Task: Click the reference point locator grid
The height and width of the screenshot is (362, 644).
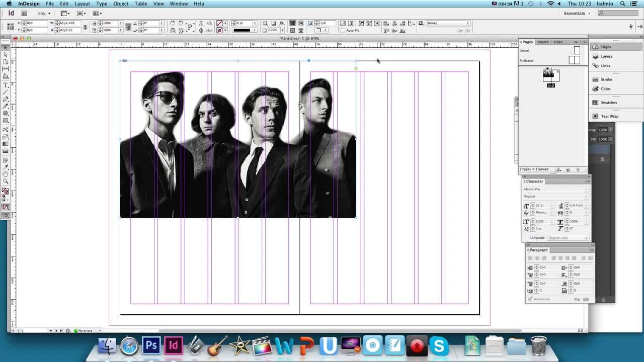Action: 10,26
